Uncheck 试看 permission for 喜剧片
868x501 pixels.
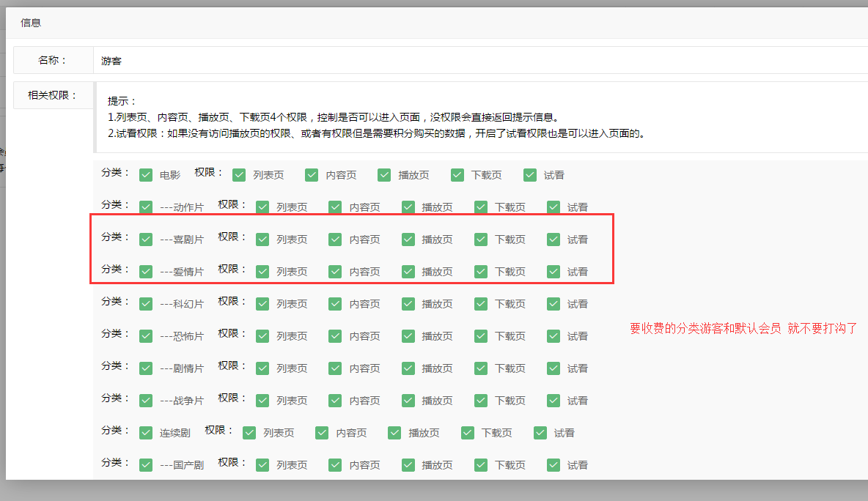553,239
